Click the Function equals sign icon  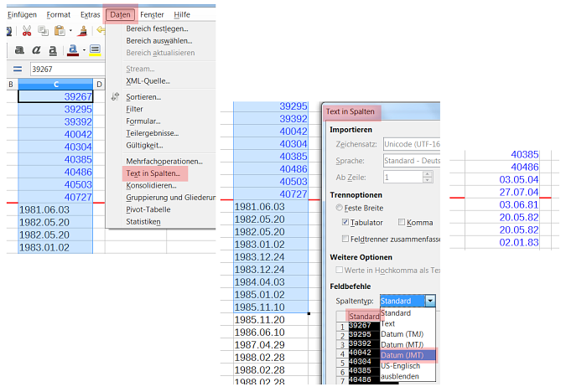pyautogui.click(x=18, y=69)
